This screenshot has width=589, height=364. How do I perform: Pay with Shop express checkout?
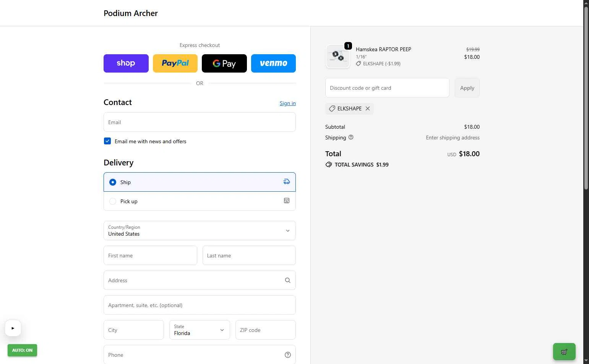coord(126,63)
